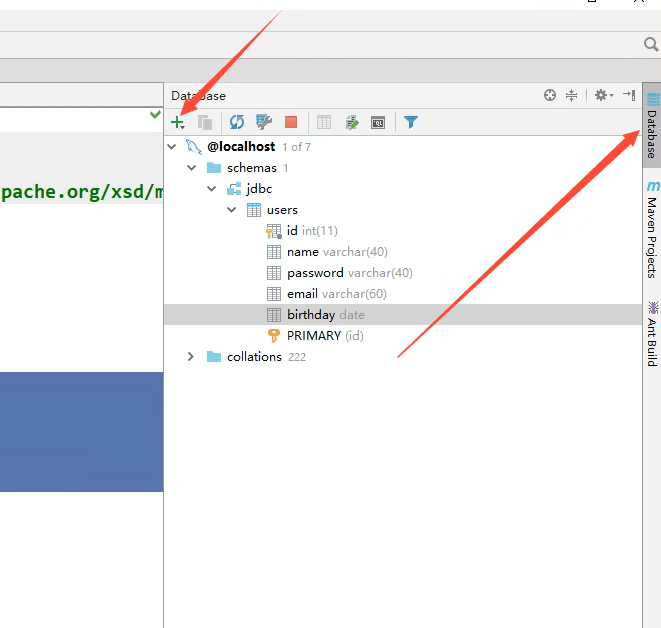The image size is (661, 628).
Task: Collapse the jdbc schema node
Action: tap(212, 189)
